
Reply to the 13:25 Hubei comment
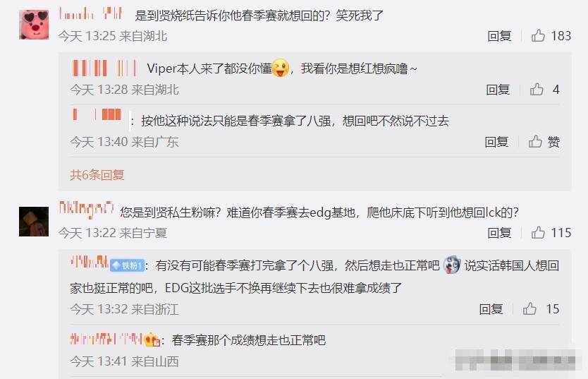click(499, 36)
